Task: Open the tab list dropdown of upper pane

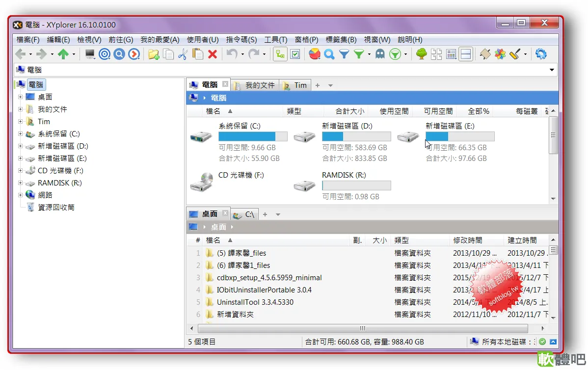Action: click(330, 85)
